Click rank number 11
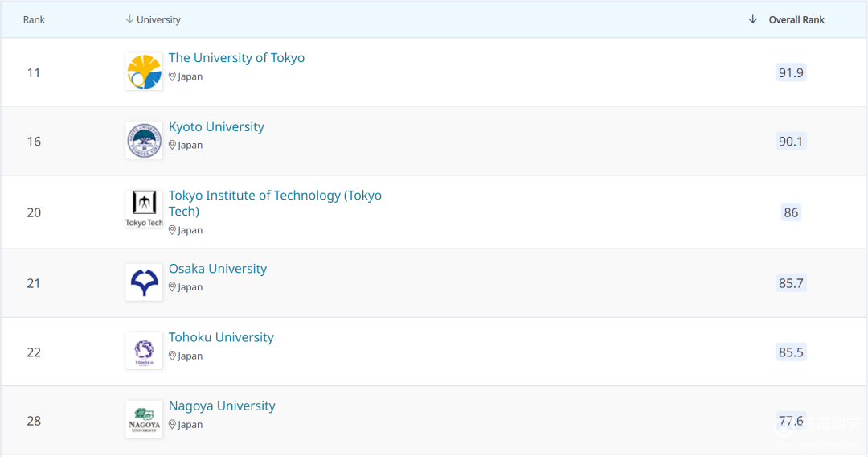 [x=34, y=72]
